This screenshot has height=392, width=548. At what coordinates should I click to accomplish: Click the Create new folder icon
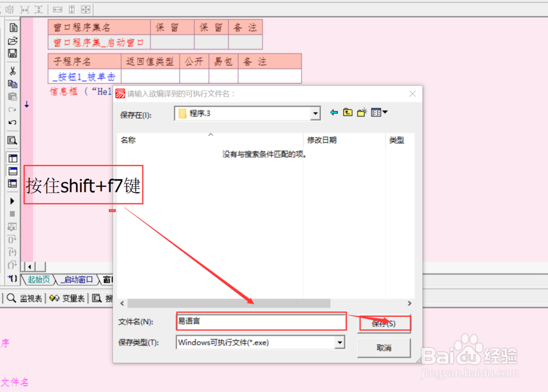pyautogui.click(x=362, y=113)
